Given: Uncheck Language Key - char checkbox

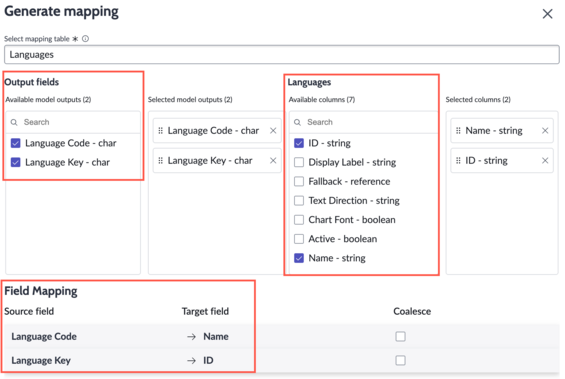Looking at the screenshot, I should [15, 162].
